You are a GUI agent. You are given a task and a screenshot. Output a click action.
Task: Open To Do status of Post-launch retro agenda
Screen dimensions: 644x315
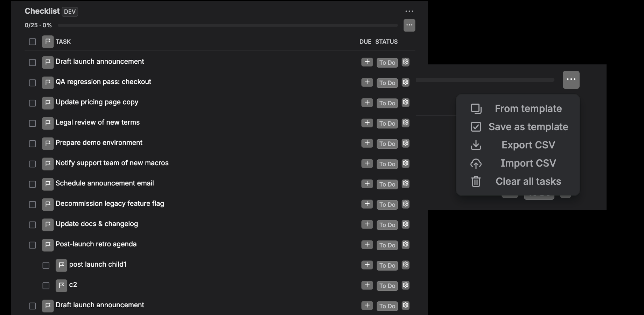coord(387,245)
